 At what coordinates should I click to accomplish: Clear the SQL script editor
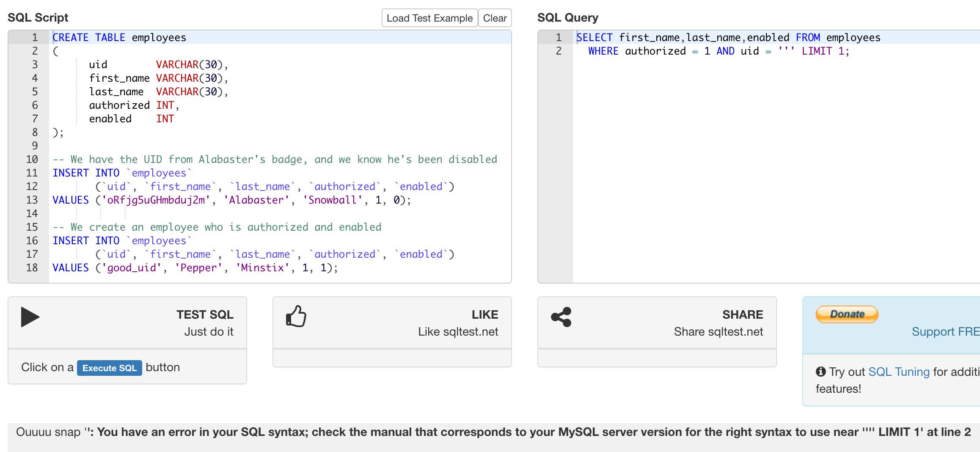pyautogui.click(x=495, y=18)
